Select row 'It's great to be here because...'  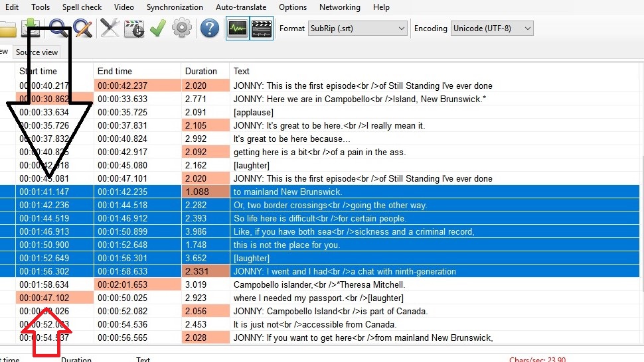319,139
